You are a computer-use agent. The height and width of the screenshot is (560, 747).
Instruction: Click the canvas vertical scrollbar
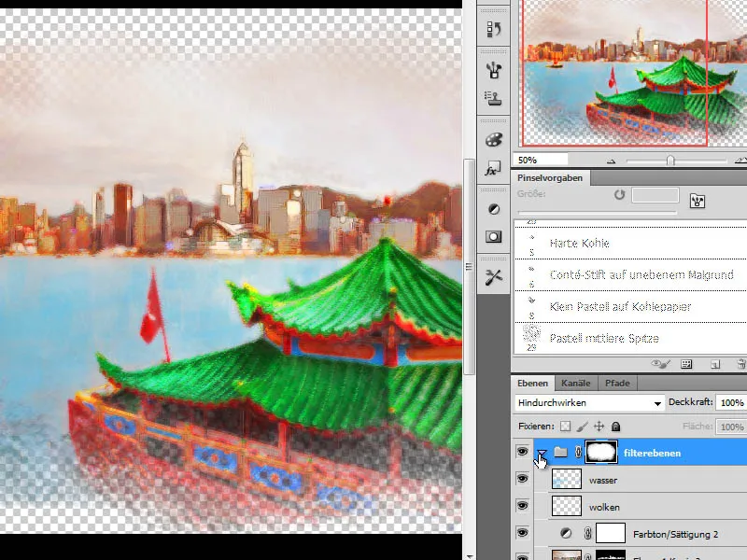tap(469, 267)
